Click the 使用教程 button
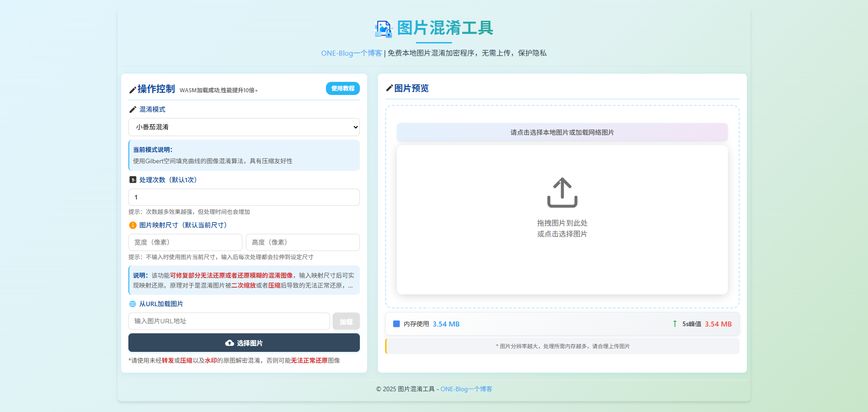Viewport: 868px width, 412px height. tap(342, 88)
